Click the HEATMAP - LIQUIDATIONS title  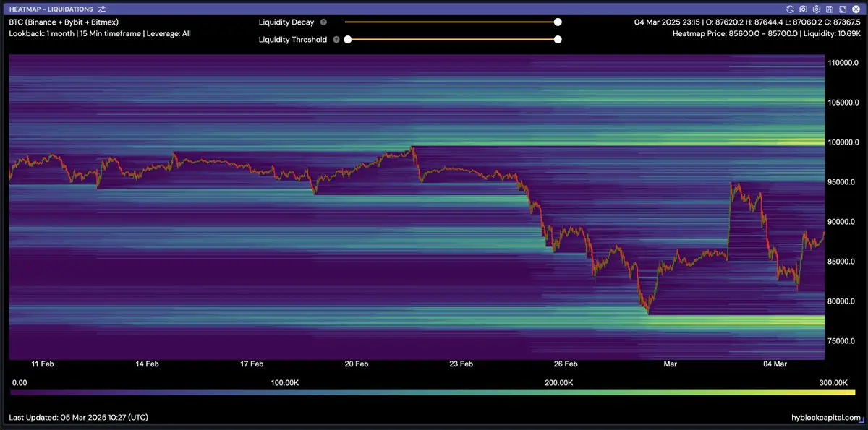coord(51,9)
